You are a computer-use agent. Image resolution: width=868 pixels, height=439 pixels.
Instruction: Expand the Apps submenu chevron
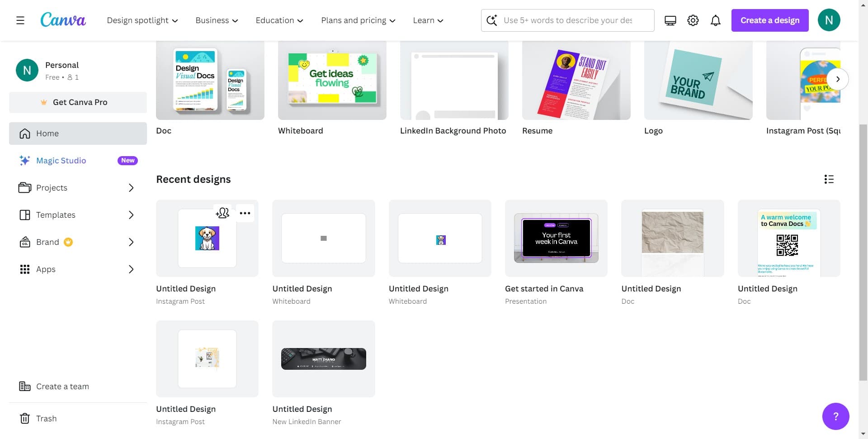[131, 269]
